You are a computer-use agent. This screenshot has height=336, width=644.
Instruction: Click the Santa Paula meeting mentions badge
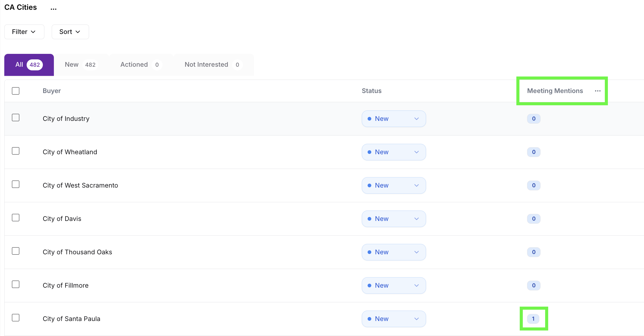[533, 319]
